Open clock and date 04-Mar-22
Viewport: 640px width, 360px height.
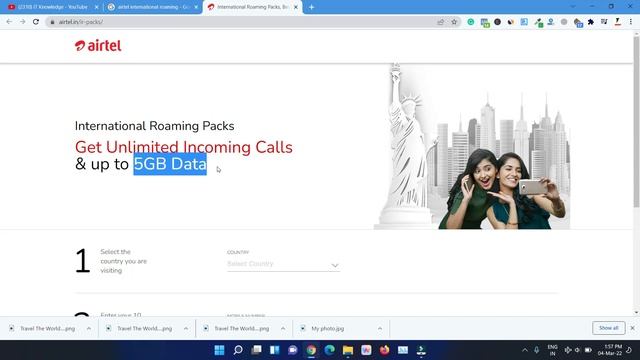pos(610,350)
